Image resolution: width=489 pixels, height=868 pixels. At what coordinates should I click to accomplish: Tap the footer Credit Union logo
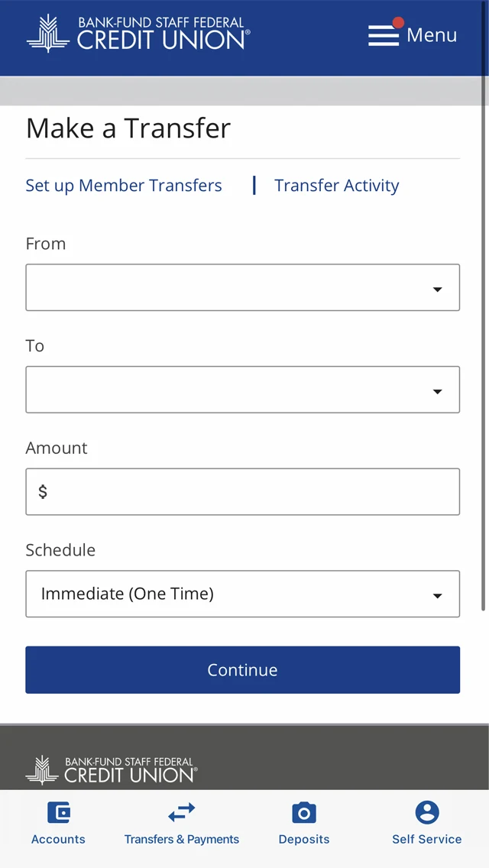click(112, 769)
